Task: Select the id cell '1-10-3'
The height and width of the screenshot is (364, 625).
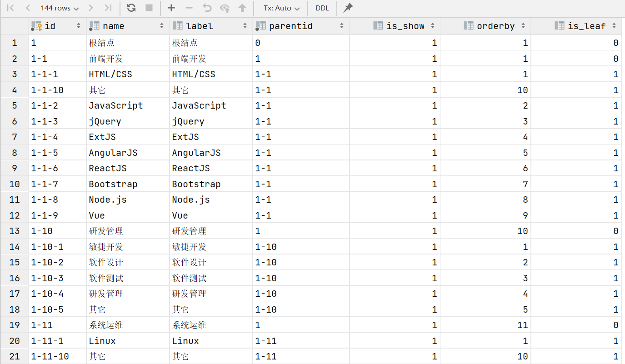Action: 57,278
